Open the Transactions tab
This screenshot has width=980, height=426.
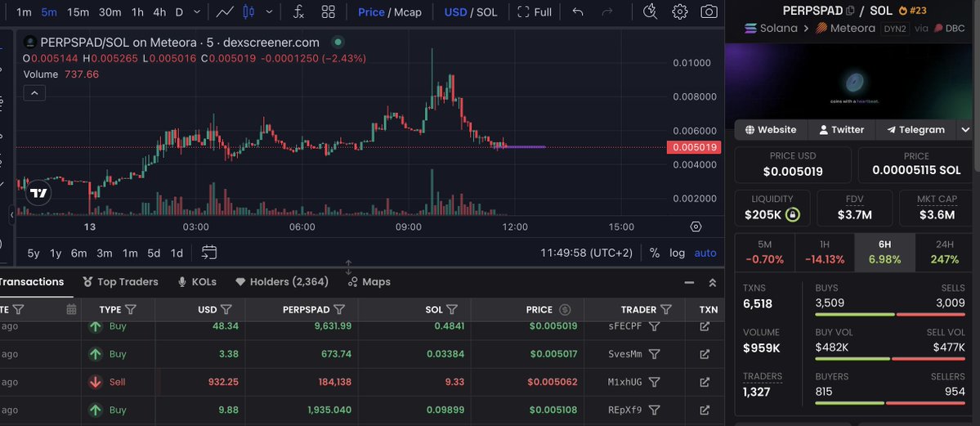pyautogui.click(x=32, y=282)
